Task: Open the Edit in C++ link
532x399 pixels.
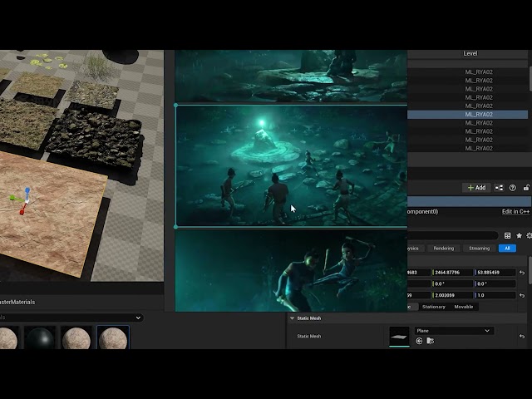Action: pos(515,211)
